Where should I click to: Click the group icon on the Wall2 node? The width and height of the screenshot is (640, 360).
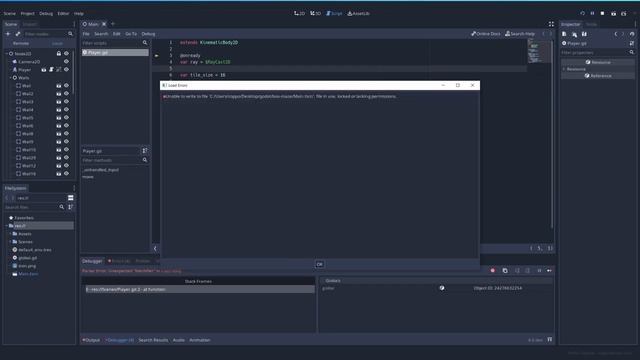tap(59, 94)
